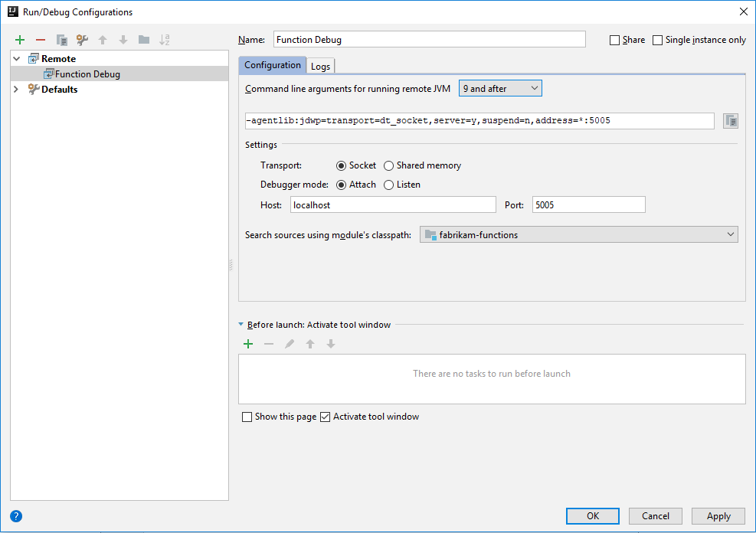Click 'There are no tasks to run before launch' text
Image resolution: width=756 pixels, height=533 pixels.
tap(492, 374)
